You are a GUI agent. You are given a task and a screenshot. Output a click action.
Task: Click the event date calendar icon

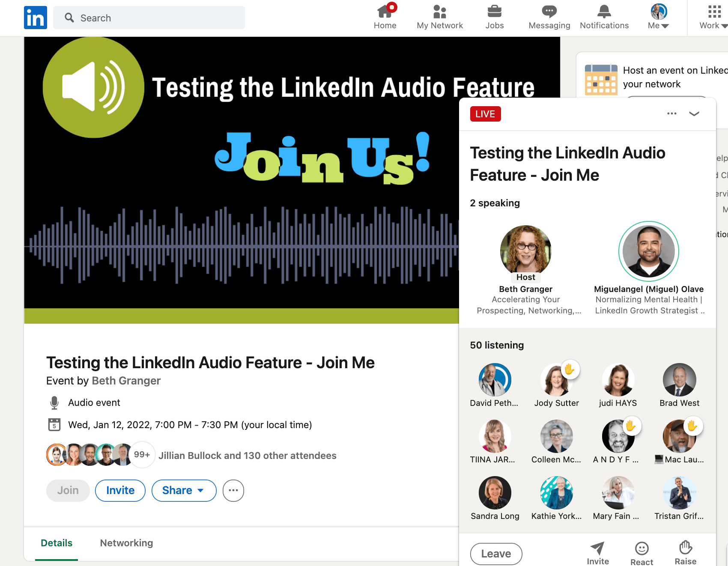coord(54,425)
